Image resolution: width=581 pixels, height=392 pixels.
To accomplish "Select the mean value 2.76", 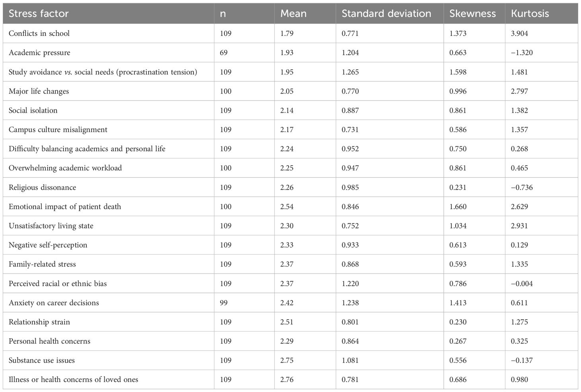I will [x=287, y=380].
